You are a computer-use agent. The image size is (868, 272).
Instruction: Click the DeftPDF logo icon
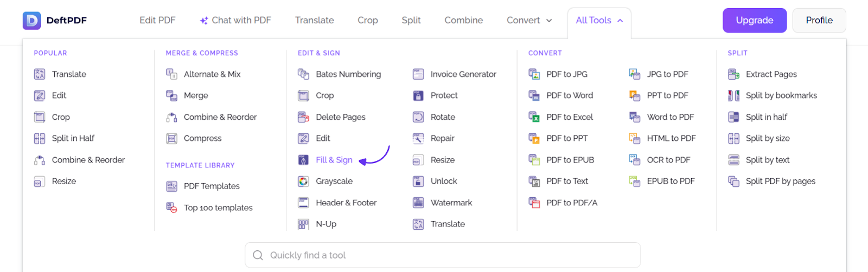[x=31, y=21]
